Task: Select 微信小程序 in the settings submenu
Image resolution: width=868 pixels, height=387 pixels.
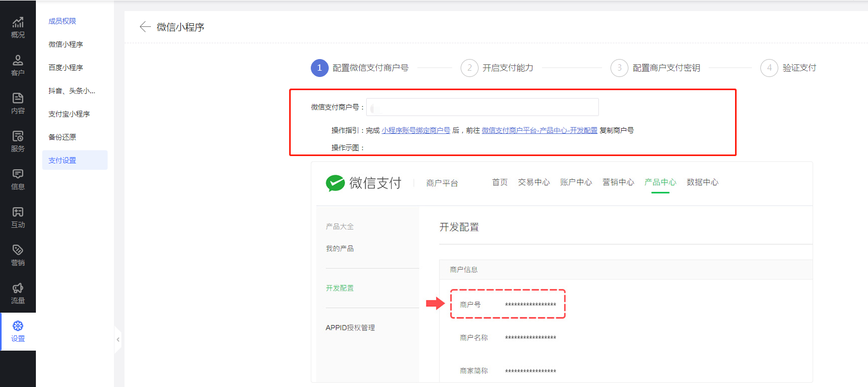Action: point(65,44)
